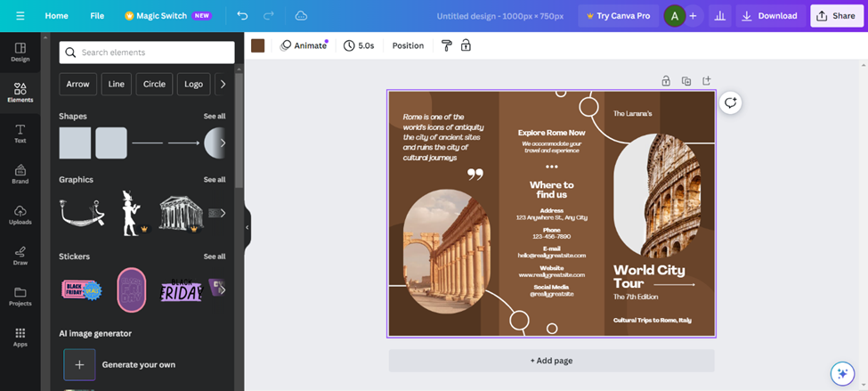Open the Uploads sidebar panel
Viewport: 868px width, 391px height.
(20, 216)
